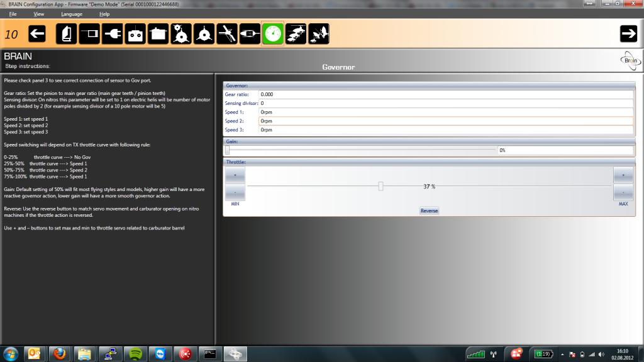644x362 pixels.
Task: Click the Speed 2 rpm field
Action: click(x=445, y=121)
